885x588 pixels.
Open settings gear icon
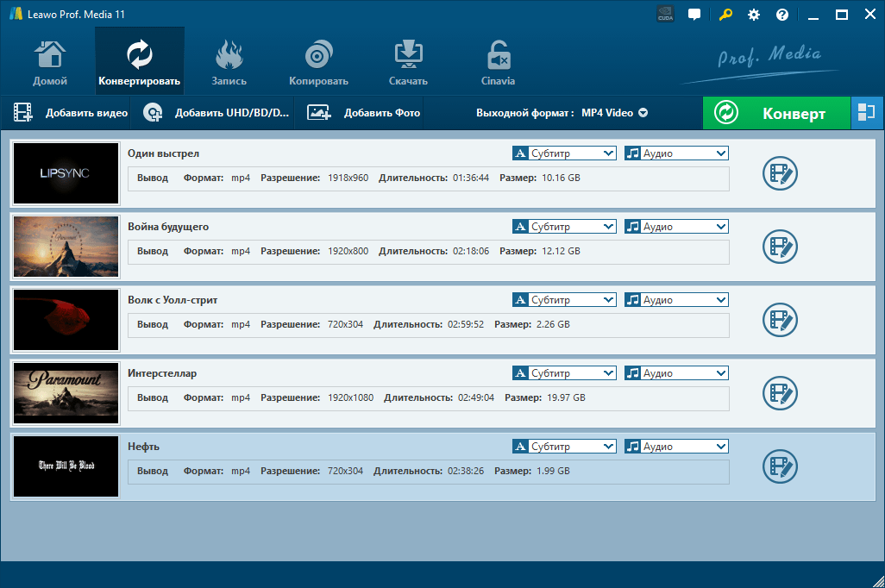coord(754,15)
